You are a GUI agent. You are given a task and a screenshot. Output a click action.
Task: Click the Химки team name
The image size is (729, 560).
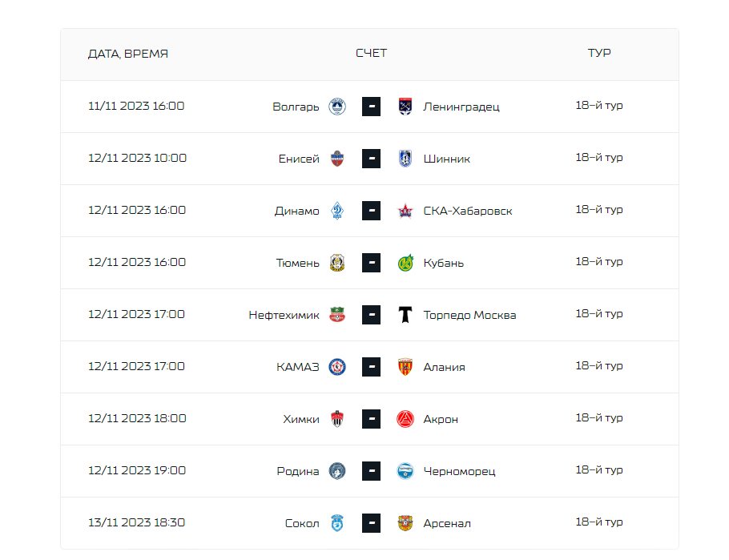[301, 420]
